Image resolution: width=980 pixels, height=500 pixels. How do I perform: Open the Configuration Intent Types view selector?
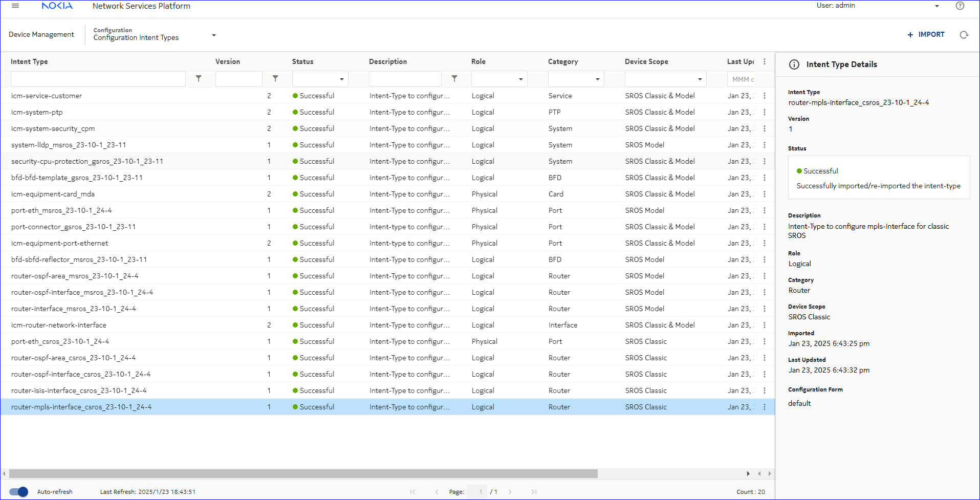click(x=214, y=35)
